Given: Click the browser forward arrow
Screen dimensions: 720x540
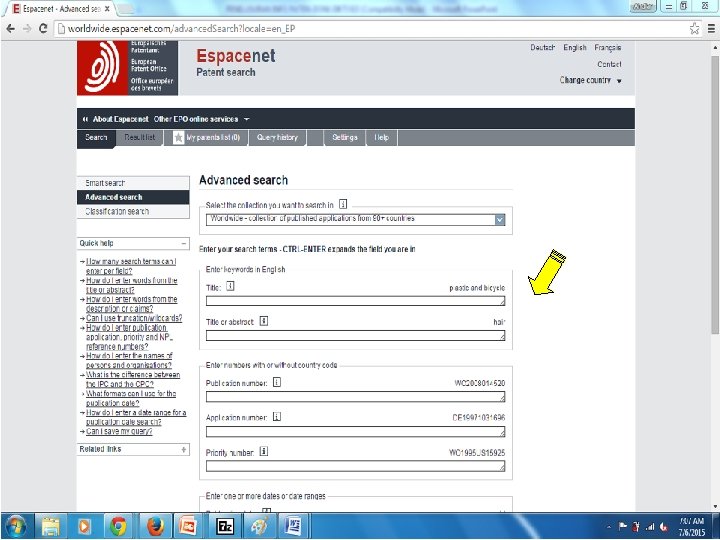Looking at the screenshot, I should pos(27,28).
